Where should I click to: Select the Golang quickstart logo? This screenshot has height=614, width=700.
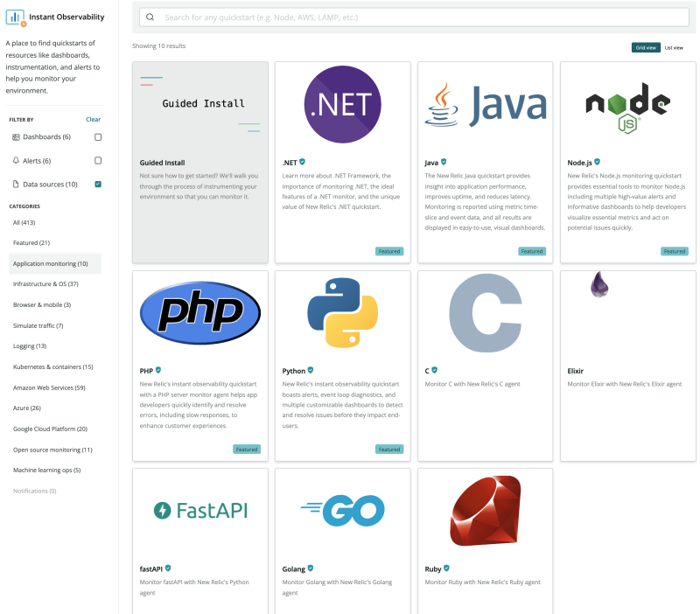point(343,511)
